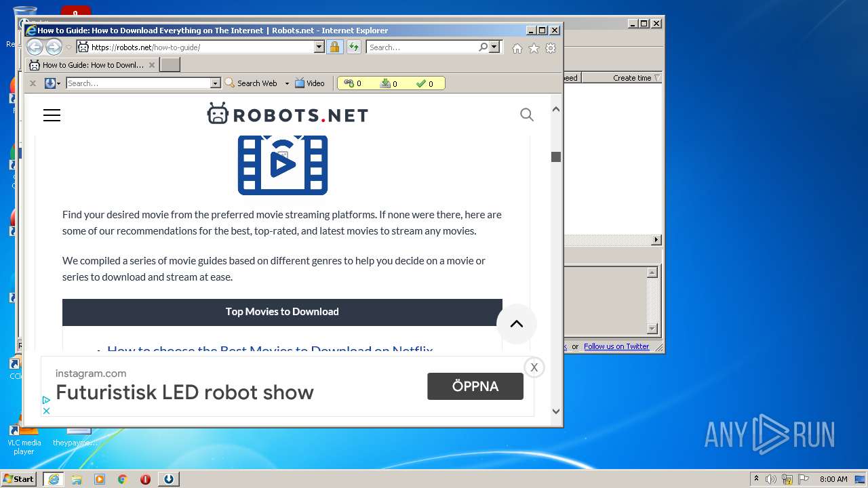Click the links counter icon in yellow bar

coord(349,83)
